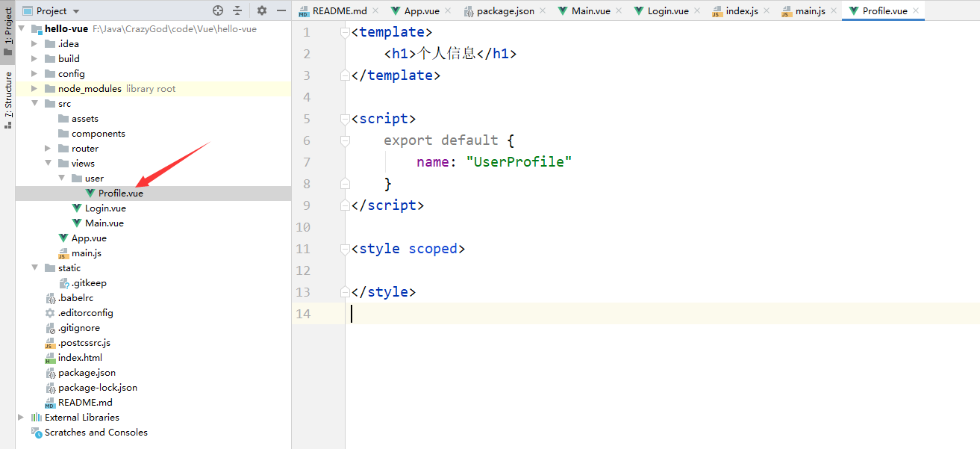Screen dimensions: 980x449
Task: Select App.vue in project tree
Action: 89,238
